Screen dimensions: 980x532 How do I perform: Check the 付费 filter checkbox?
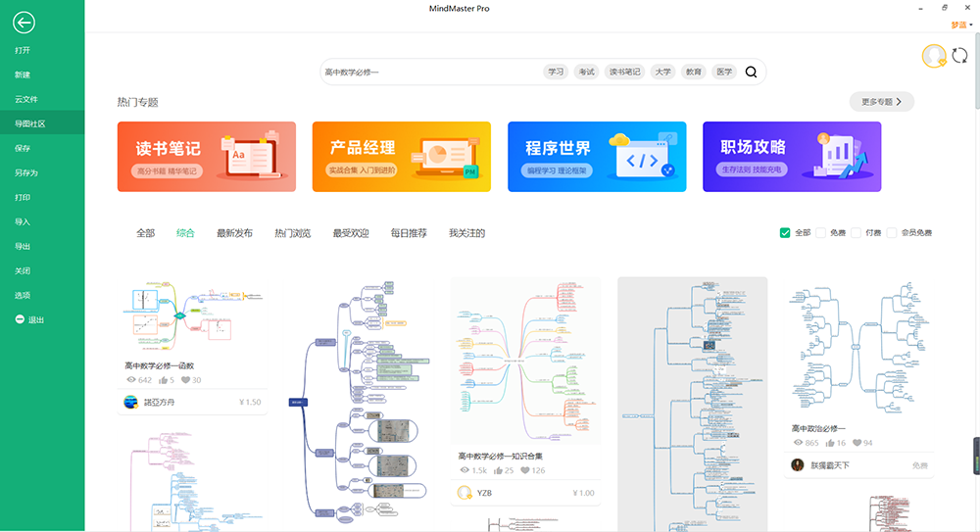coord(857,232)
